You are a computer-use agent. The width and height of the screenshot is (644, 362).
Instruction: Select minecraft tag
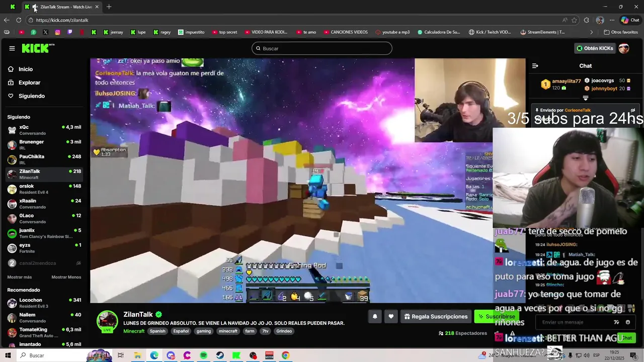point(228,331)
